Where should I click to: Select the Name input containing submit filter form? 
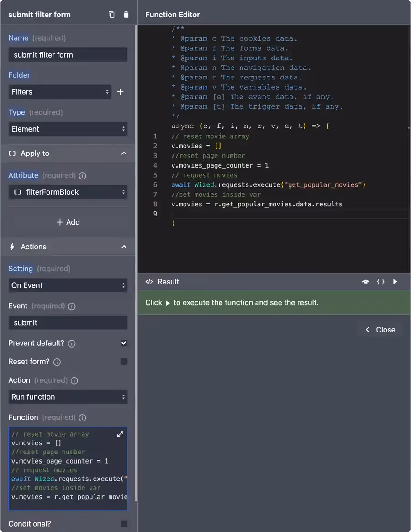coord(68,55)
